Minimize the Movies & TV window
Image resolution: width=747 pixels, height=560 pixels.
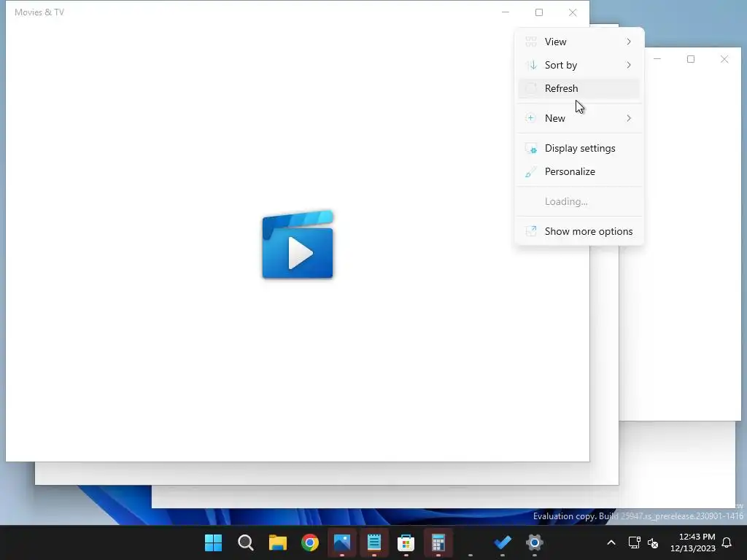pos(506,12)
